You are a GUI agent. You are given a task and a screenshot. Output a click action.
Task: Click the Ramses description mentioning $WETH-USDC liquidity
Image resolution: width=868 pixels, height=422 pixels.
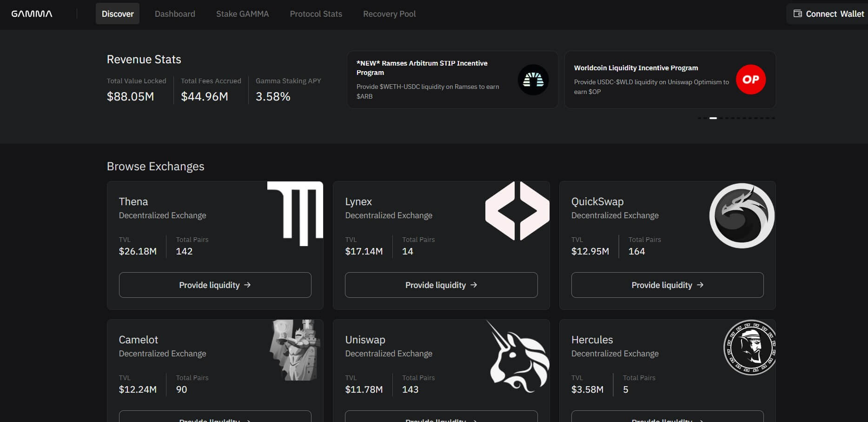(x=428, y=91)
